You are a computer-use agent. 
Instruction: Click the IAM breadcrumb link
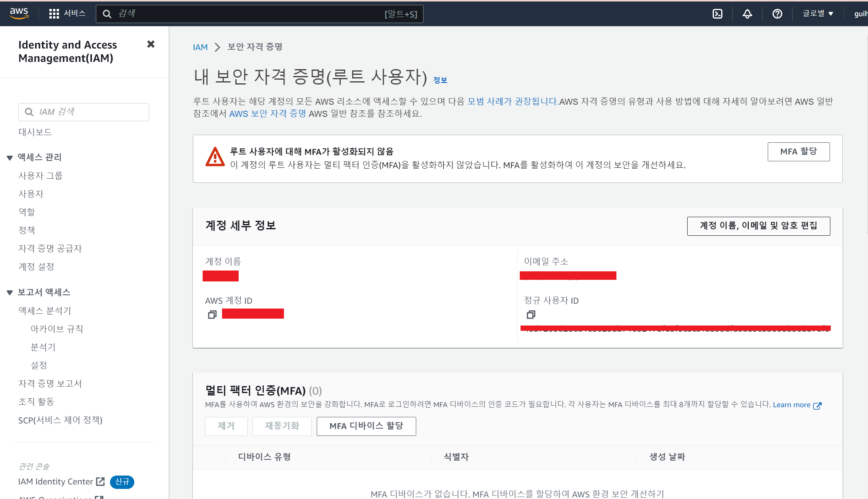coord(200,47)
